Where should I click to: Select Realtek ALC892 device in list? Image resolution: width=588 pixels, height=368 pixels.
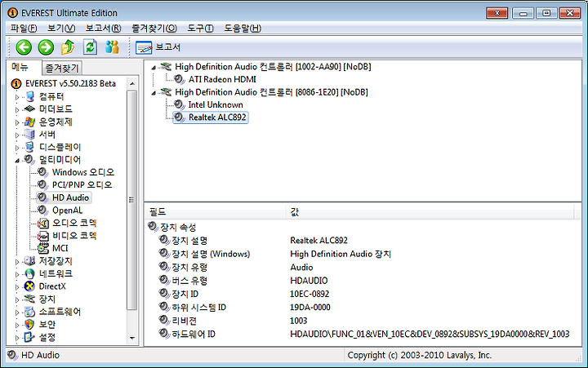217,117
